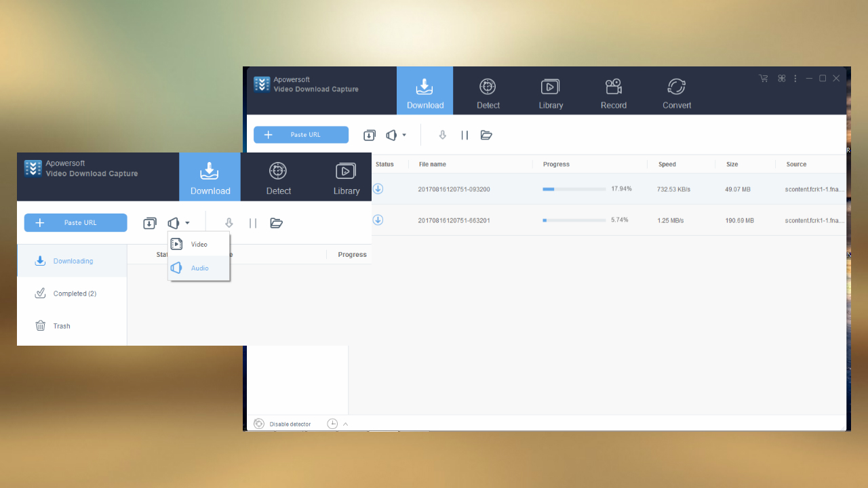Choose Video from the mode dropdown menu

(199, 244)
